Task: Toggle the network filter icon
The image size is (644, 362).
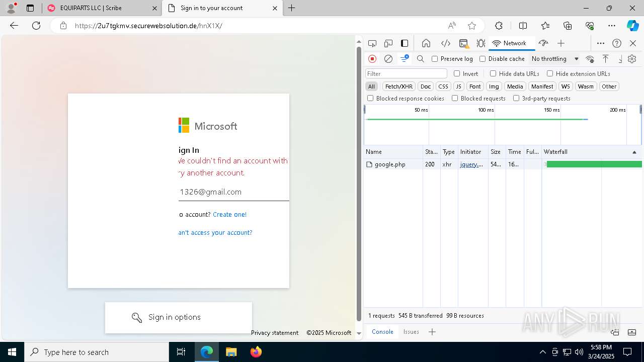Action: click(404, 59)
